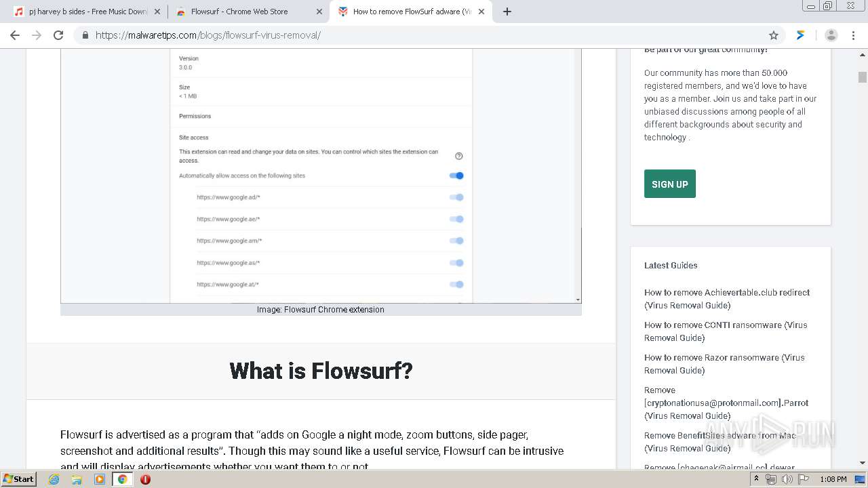Click the 1:08 PM system clock

pos(833,479)
